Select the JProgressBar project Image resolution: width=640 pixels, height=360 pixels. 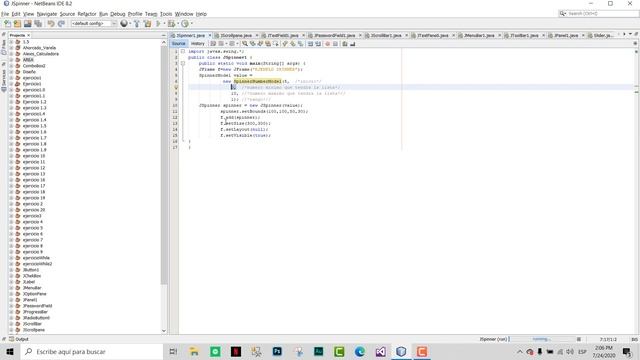[35, 312]
